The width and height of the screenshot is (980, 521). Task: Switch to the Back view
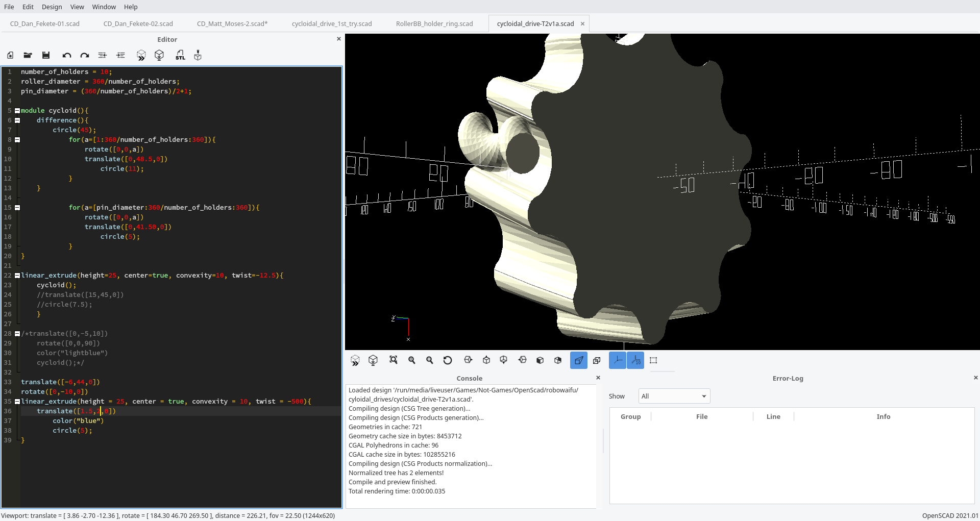click(558, 360)
